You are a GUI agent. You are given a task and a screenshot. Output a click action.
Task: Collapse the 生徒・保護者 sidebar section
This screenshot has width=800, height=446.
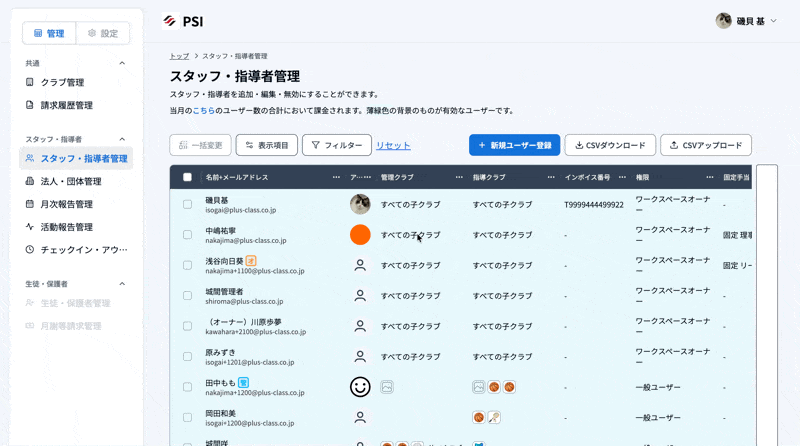(x=122, y=283)
